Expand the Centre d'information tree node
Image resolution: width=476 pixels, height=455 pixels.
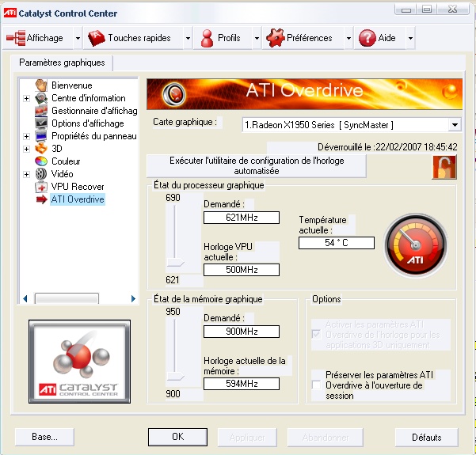(x=26, y=98)
